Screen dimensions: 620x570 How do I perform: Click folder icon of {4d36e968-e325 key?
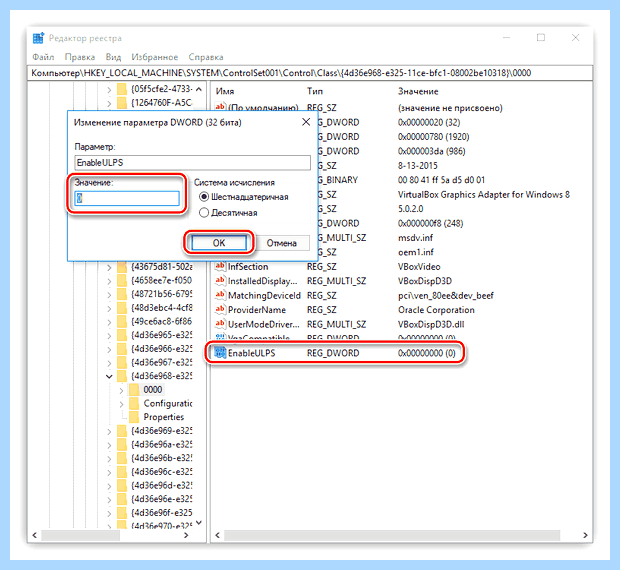click(x=122, y=376)
